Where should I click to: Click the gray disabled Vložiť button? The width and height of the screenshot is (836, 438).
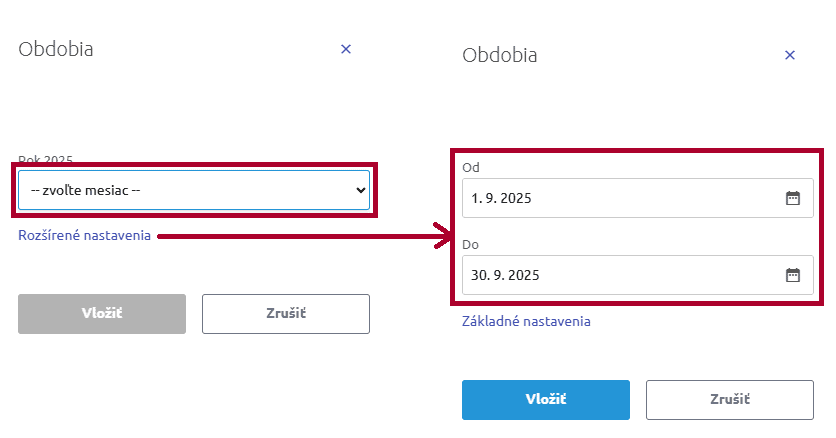[102, 313]
